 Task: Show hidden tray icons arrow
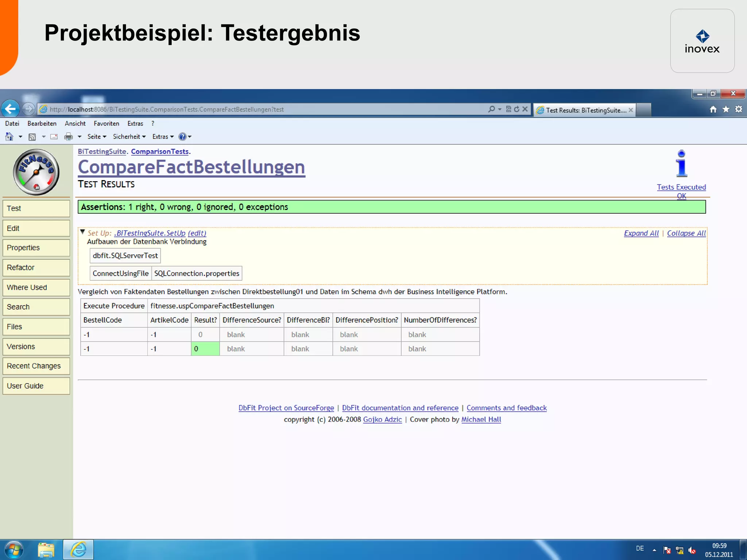click(654, 550)
